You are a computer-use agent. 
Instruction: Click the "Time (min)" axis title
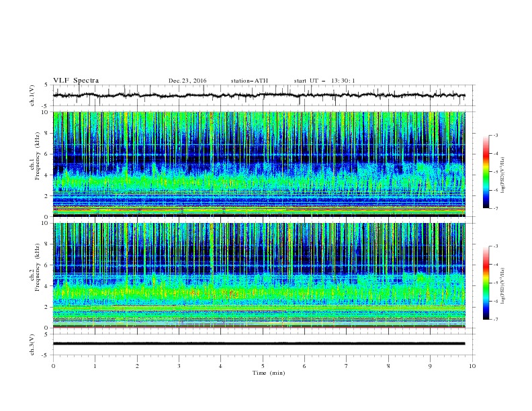[x=269, y=373]
